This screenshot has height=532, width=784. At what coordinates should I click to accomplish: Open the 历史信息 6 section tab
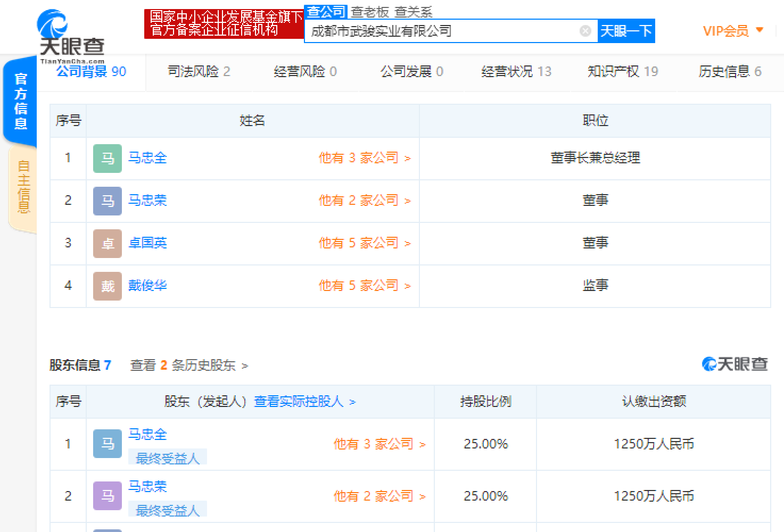tap(730, 71)
